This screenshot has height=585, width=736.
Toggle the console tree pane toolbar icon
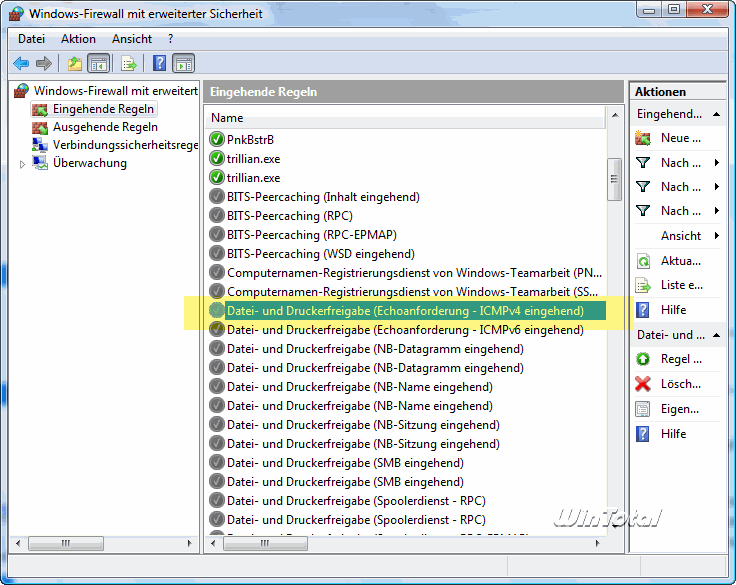click(99, 63)
